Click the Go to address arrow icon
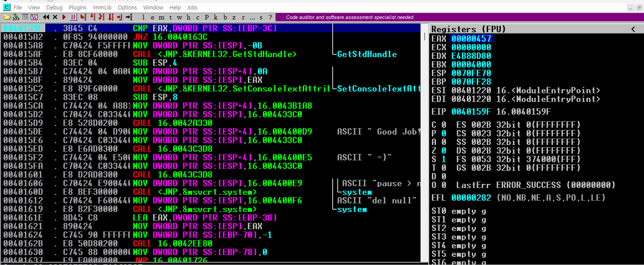644x265 pixels. coord(129,17)
